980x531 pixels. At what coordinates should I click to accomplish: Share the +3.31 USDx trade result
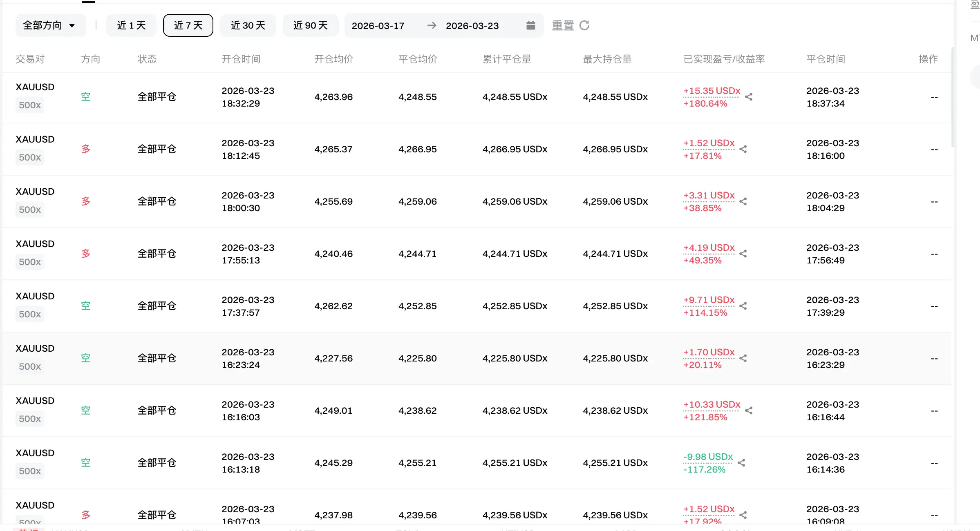(743, 201)
